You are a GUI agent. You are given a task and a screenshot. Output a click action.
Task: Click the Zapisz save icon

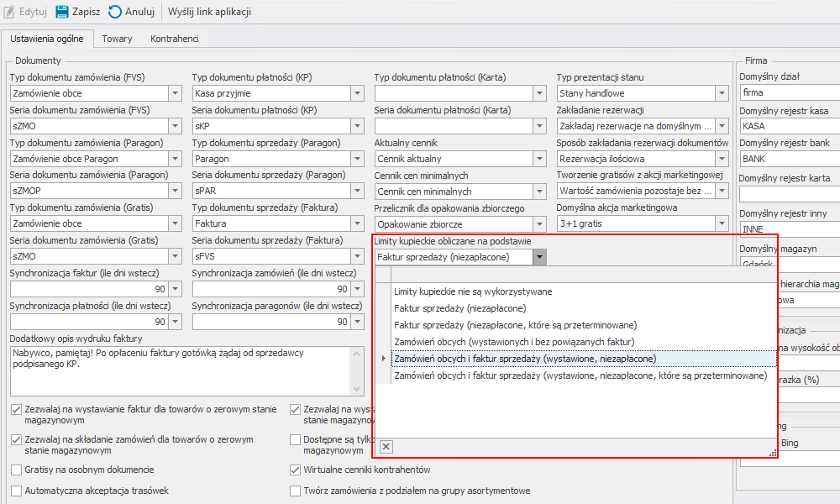62,12
